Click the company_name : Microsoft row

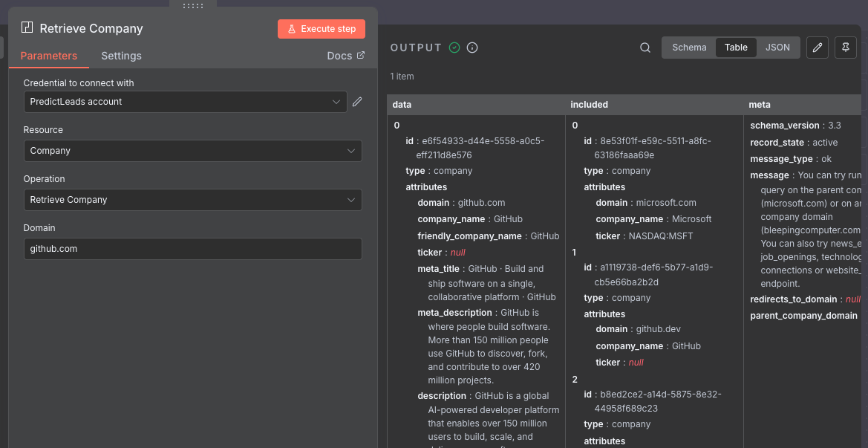(x=653, y=219)
